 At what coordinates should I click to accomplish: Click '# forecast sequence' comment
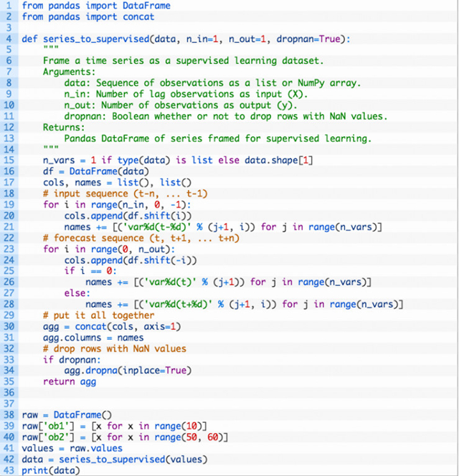[141, 238]
